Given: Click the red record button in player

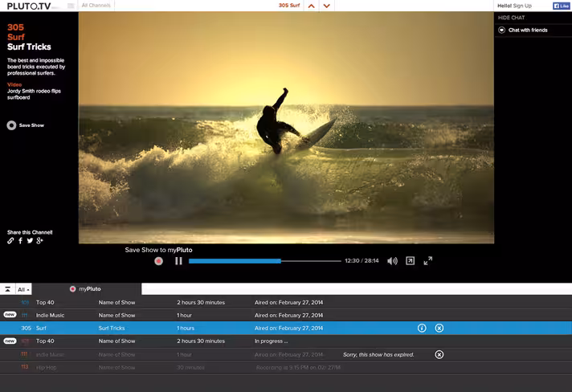Looking at the screenshot, I should (x=158, y=261).
